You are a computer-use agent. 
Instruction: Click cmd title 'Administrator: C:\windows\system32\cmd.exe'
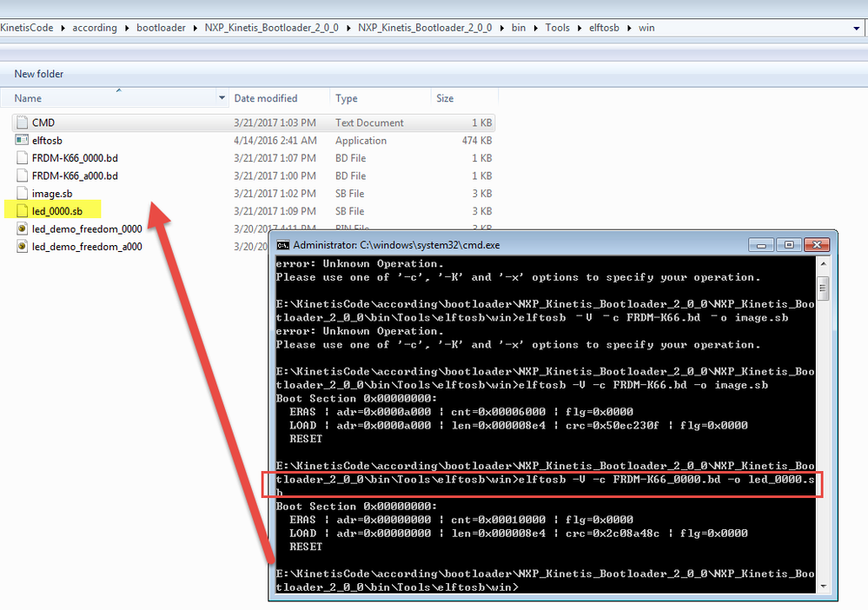click(396, 245)
